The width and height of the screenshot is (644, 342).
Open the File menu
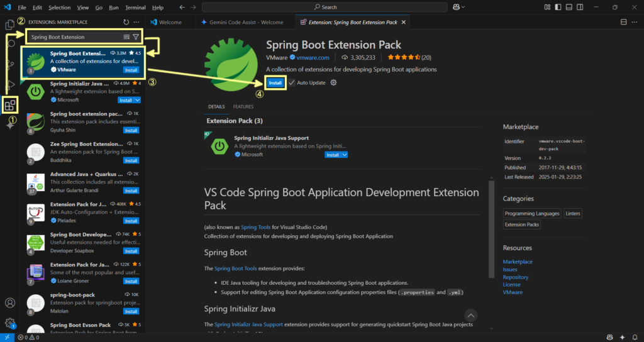(22, 8)
